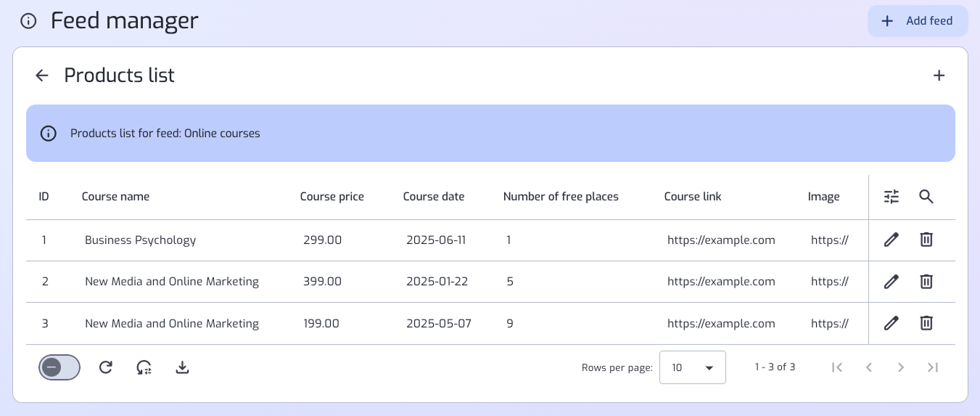Edit the course row priced 399.00
This screenshot has height=416, width=980.
892,282
